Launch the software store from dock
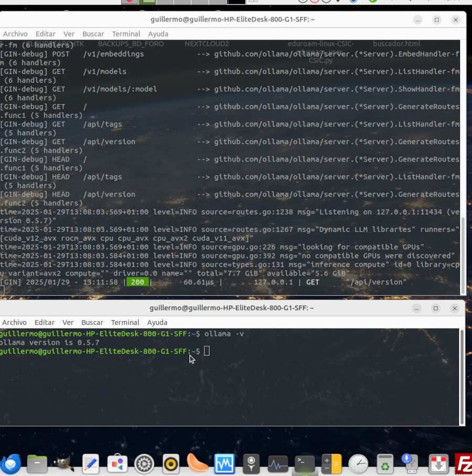Screen dimensions: 472x476 point(117,464)
